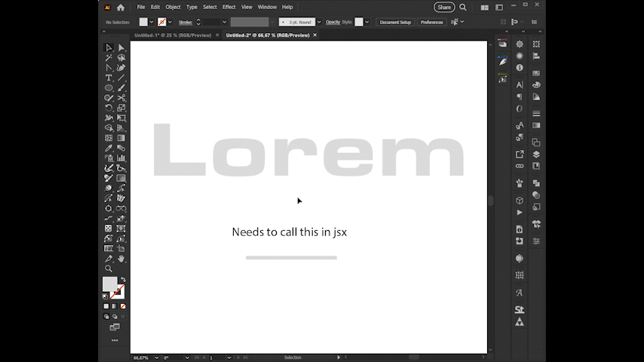Open the search magnifier in title bar
The image size is (644, 362).
(463, 8)
